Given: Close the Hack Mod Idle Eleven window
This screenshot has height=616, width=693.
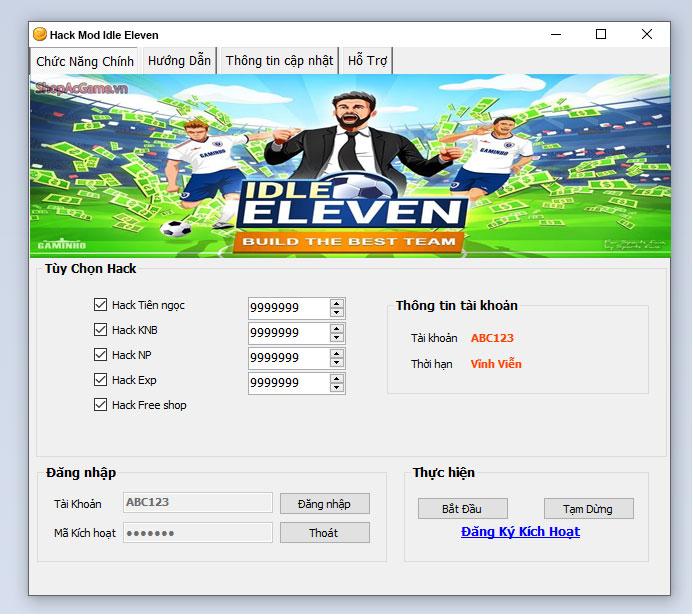Looking at the screenshot, I should [x=647, y=34].
